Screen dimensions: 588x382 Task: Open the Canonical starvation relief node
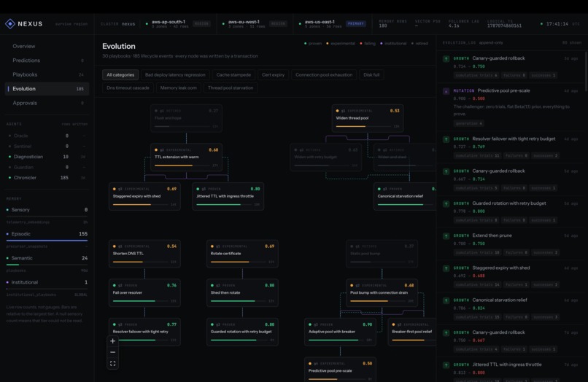coord(405,196)
